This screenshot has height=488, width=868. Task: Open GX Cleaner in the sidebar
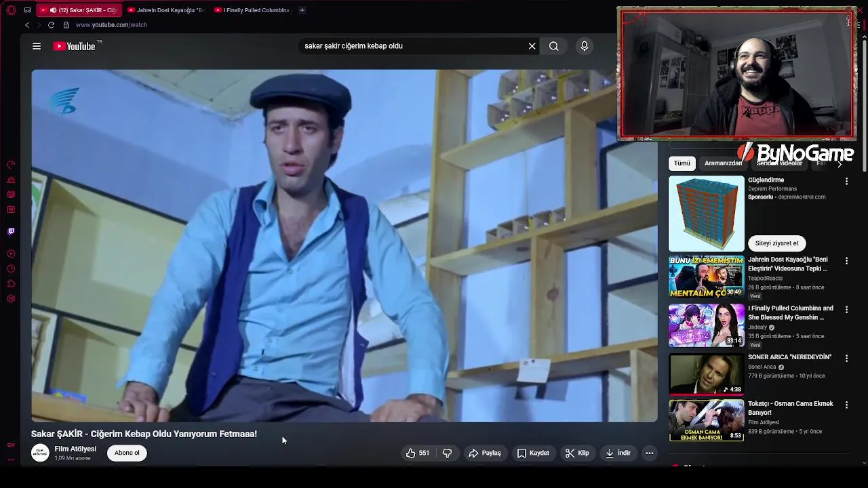pyautogui.click(x=11, y=180)
